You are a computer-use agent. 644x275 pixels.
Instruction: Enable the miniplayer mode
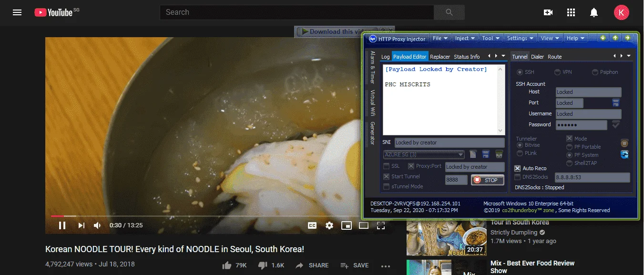pos(347,225)
